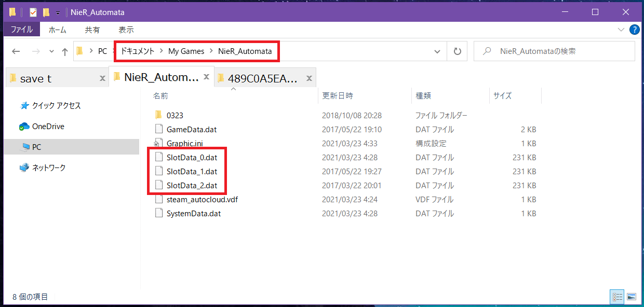Image resolution: width=644 pixels, height=307 pixels.
Task: Select PC in the navigation pane
Action: [x=36, y=147]
